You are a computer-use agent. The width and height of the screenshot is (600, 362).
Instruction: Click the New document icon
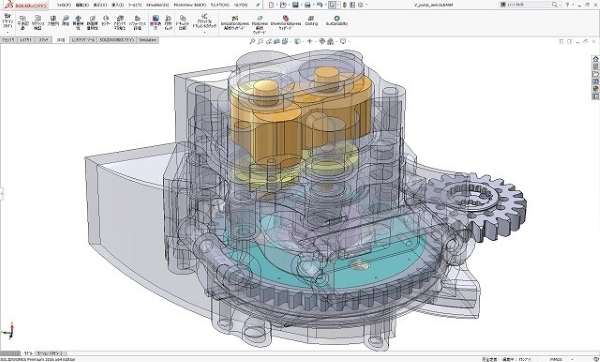click(271, 5)
